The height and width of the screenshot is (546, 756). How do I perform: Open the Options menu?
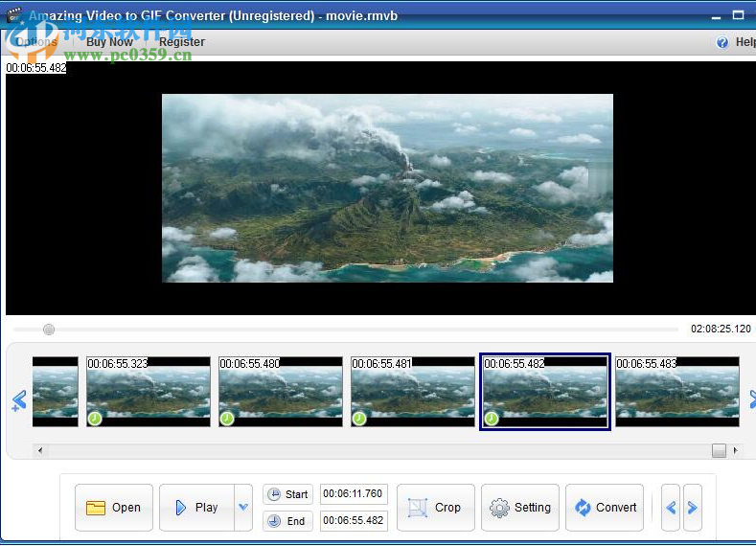click(x=36, y=42)
